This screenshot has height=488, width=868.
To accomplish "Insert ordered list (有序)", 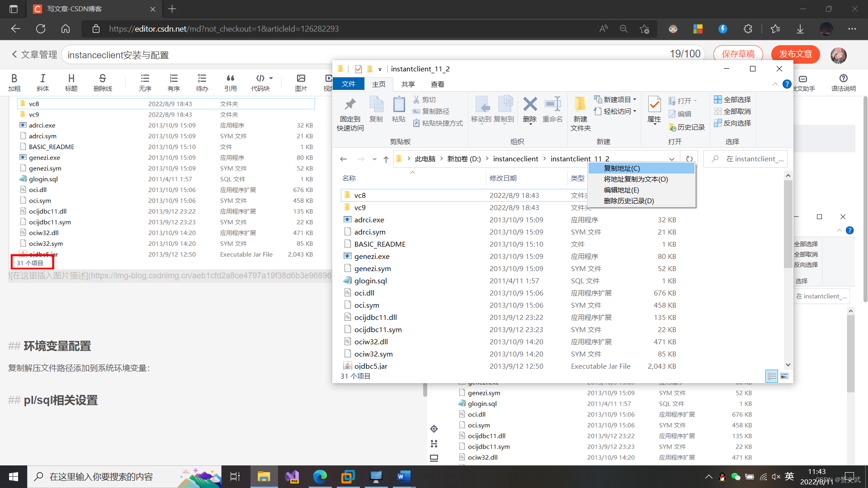I will coord(174,82).
